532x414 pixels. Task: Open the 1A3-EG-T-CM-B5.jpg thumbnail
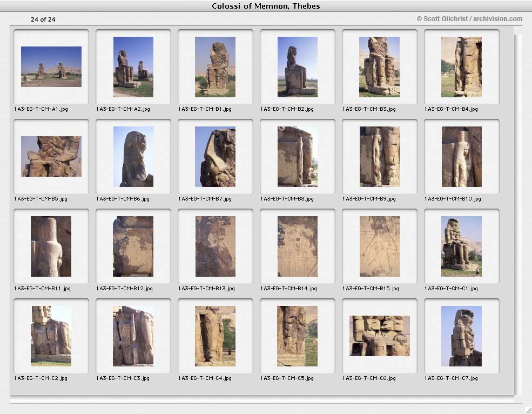point(51,156)
